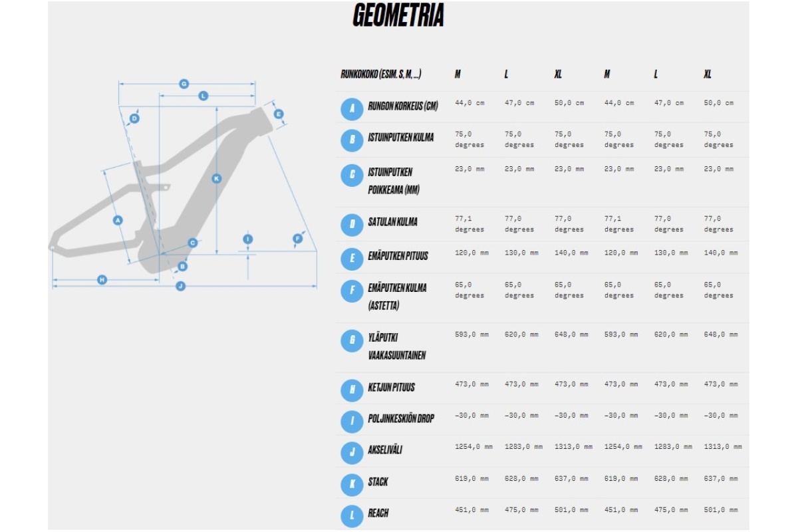The height and width of the screenshot is (532, 798).
Task: Click the G marker on the frame diagram
Action: click(x=184, y=84)
